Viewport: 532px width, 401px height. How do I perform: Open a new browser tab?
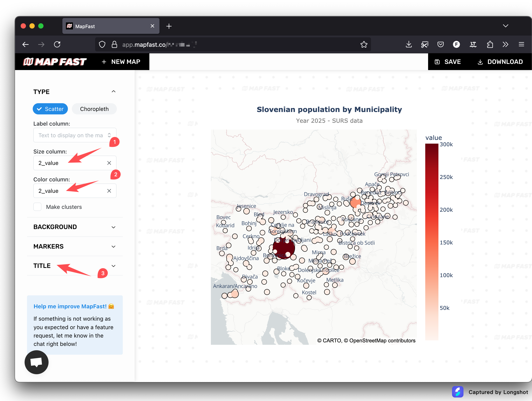pos(169,26)
